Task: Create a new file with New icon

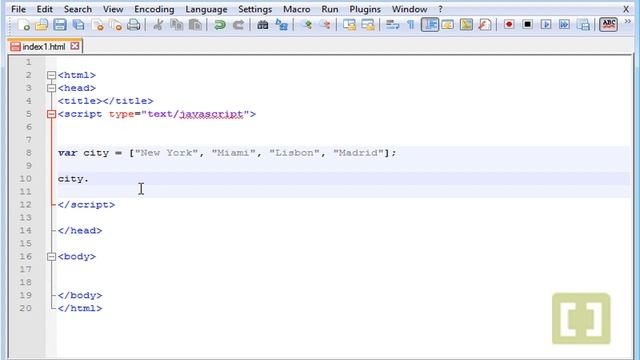Action: pos(24,25)
